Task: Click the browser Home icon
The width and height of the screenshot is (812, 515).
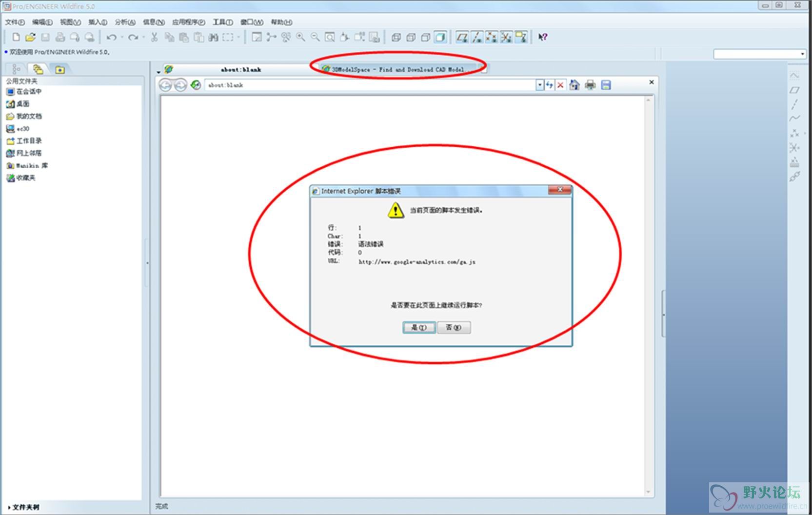Action: point(574,85)
